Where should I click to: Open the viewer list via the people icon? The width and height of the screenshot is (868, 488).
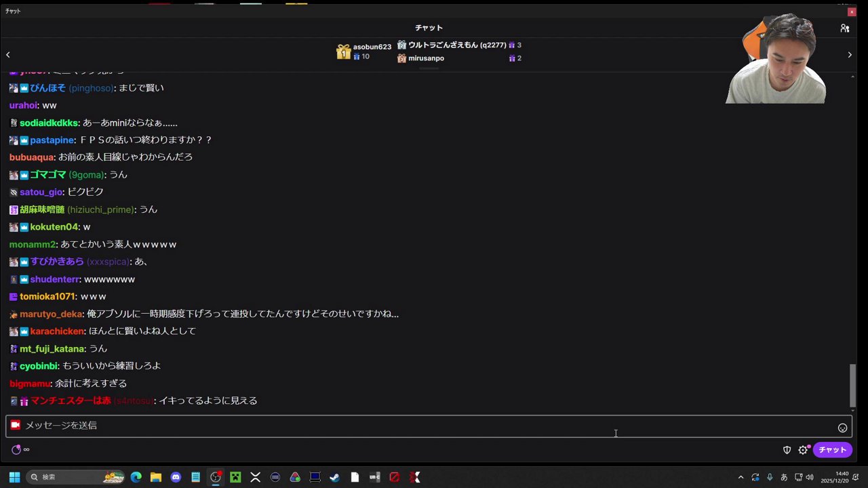pyautogui.click(x=845, y=28)
